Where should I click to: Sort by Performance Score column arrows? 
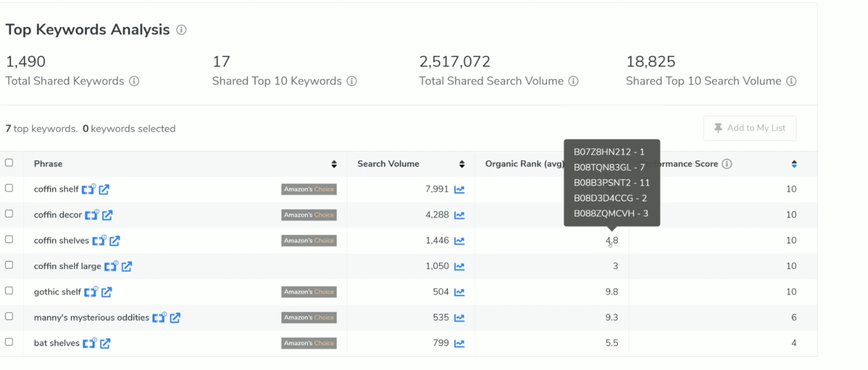pos(794,164)
